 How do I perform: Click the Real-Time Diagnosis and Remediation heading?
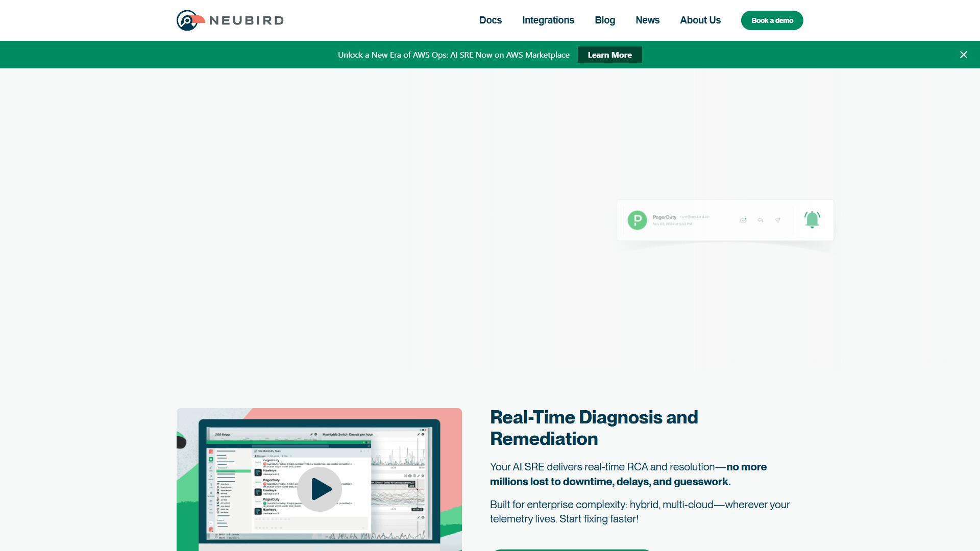click(594, 428)
